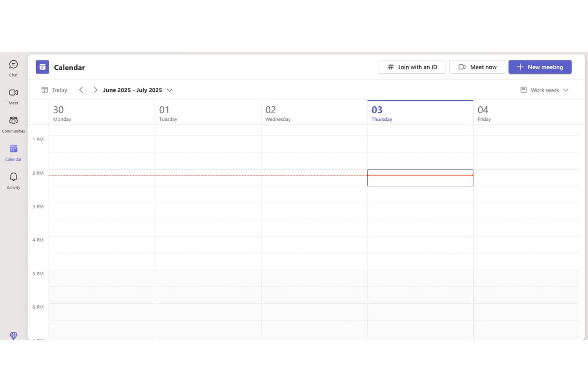Click the Calendar title text
Viewport: 588px width, 392px height.
[69, 67]
